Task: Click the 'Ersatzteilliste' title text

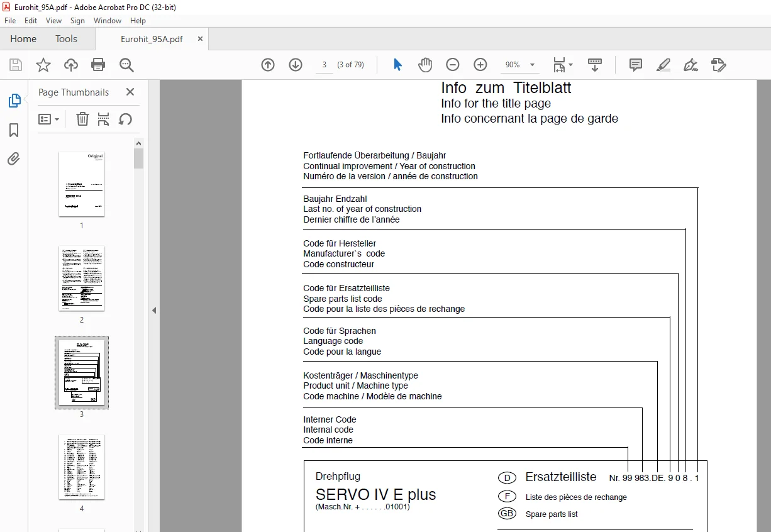Action: tap(561, 477)
